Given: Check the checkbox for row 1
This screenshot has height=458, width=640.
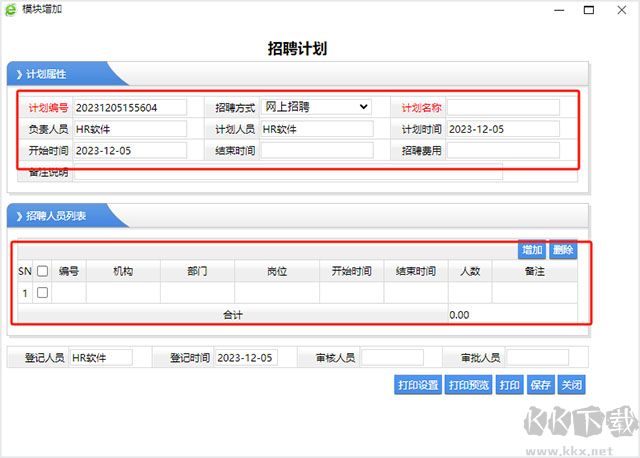Looking at the screenshot, I should pos(42,293).
